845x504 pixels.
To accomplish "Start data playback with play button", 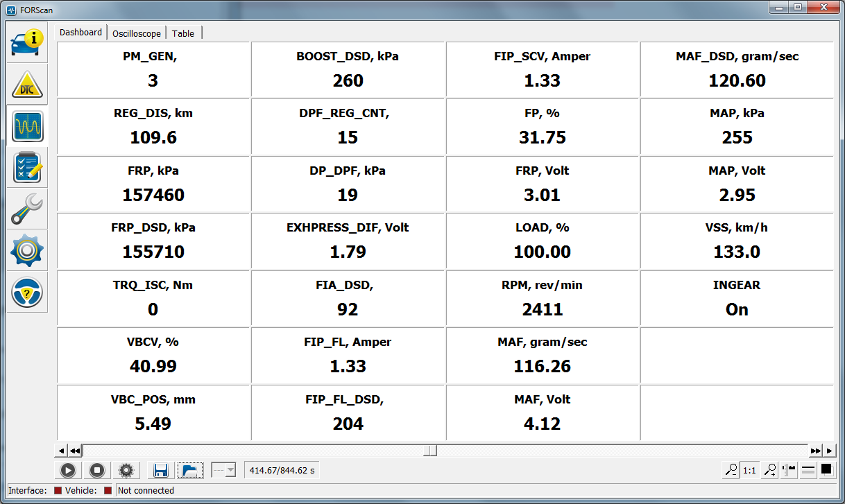I will (67, 471).
